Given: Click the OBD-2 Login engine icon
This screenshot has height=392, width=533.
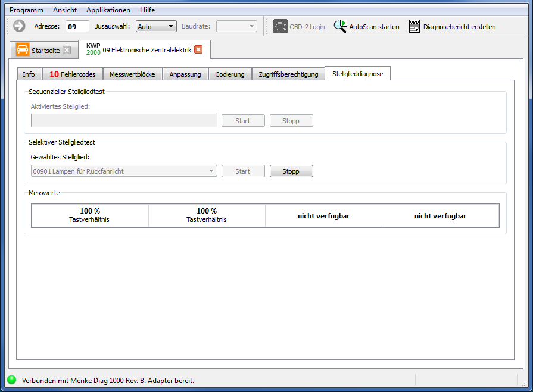Looking at the screenshot, I should pos(280,26).
